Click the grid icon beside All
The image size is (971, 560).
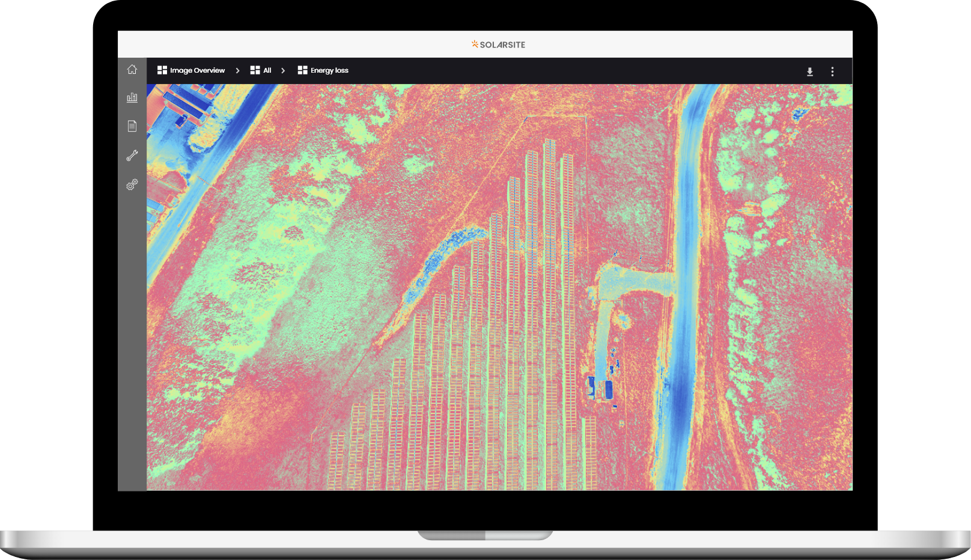click(254, 70)
